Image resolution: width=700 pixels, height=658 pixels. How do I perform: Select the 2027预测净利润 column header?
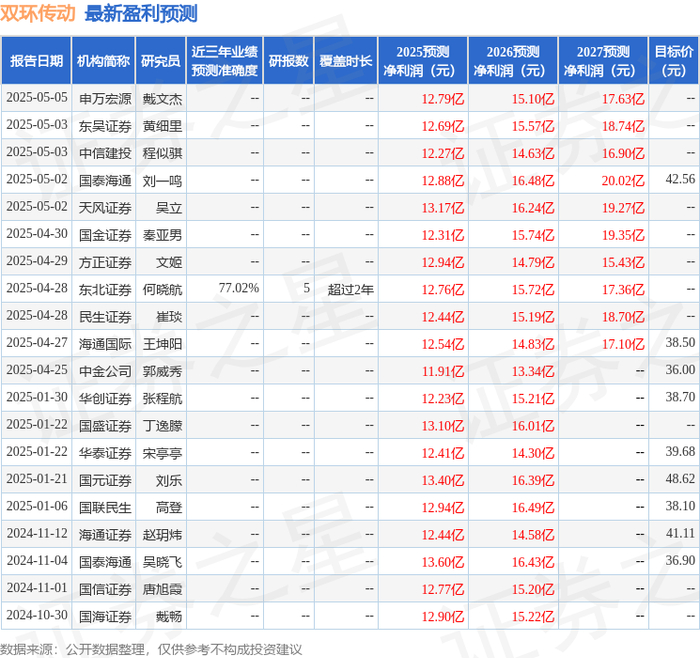pos(603,61)
